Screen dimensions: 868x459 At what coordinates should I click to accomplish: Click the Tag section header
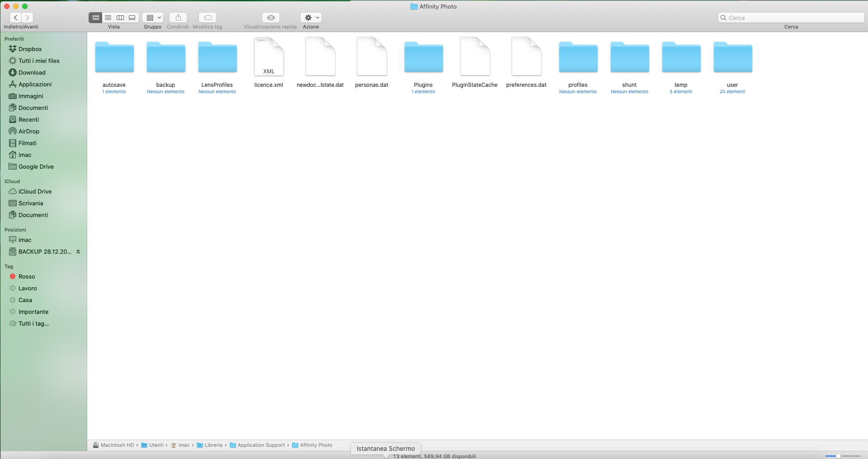pyautogui.click(x=9, y=266)
